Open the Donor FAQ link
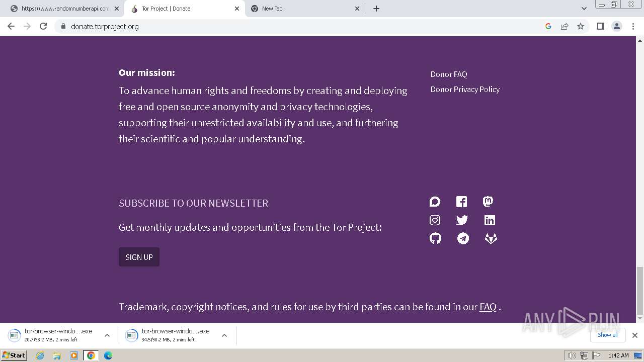 click(x=449, y=74)
